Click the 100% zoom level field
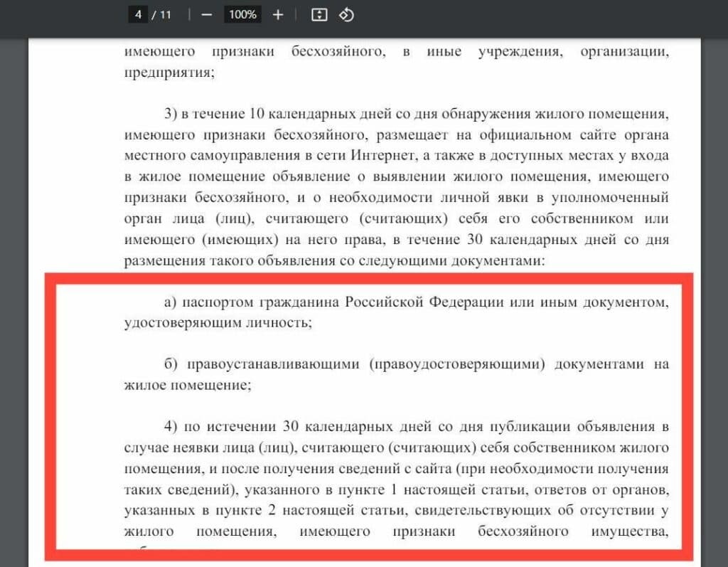 242,15
